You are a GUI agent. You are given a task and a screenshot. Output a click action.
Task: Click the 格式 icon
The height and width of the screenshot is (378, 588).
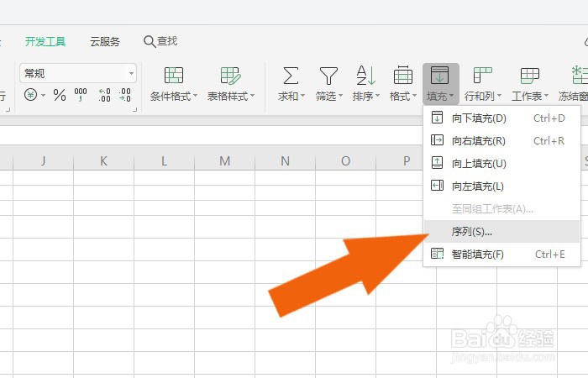coord(403,75)
